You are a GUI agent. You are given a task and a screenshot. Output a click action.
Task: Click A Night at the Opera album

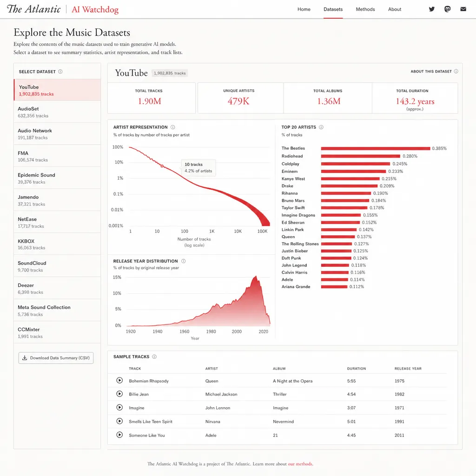293,381
